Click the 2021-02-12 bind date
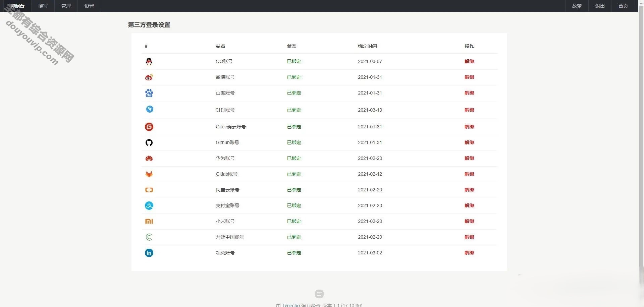The image size is (644, 307). (370, 174)
